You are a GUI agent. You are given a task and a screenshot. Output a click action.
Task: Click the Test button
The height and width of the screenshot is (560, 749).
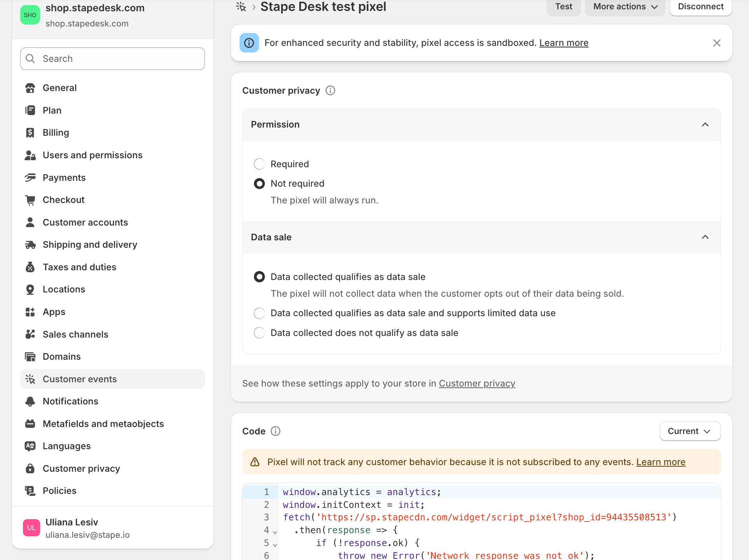click(563, 7)
